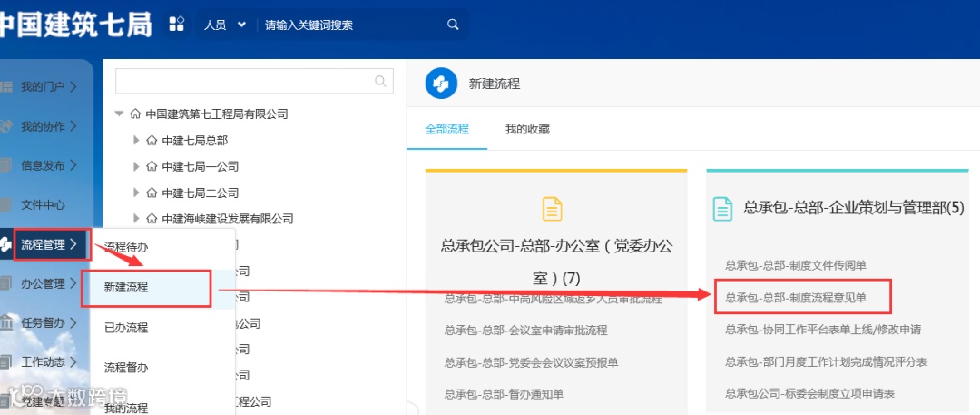Open 总承包-协同工作平台表单上线/修改申请 workflow

point(823,330)
